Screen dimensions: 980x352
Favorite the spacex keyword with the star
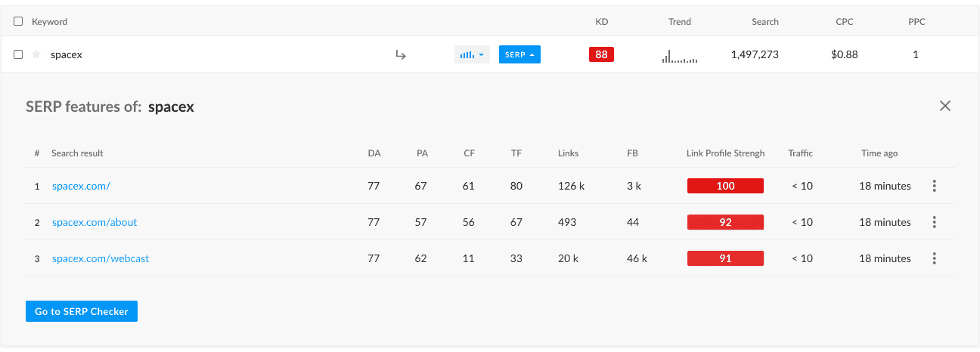coord(36,54)
